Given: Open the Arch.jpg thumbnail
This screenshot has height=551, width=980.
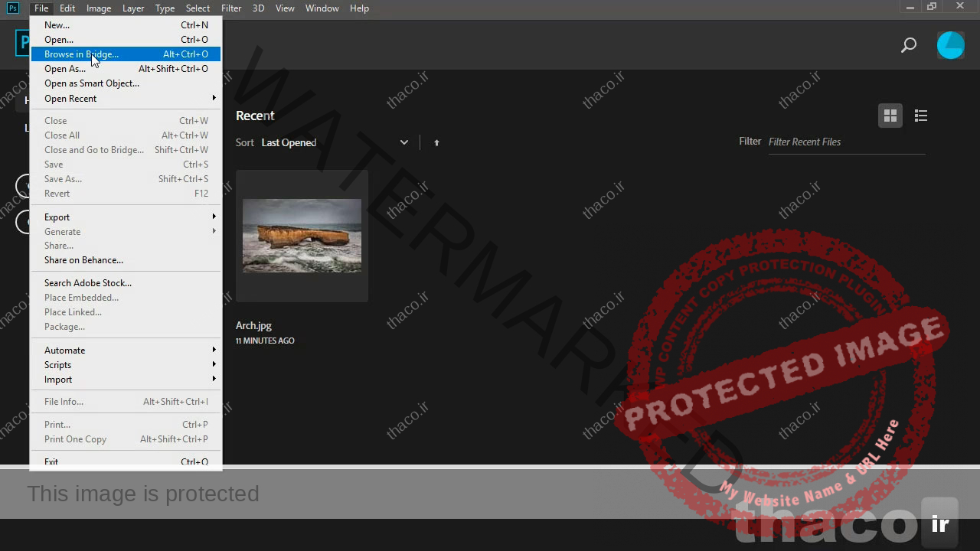Looking at the screenshot, I should pos(302,236).
